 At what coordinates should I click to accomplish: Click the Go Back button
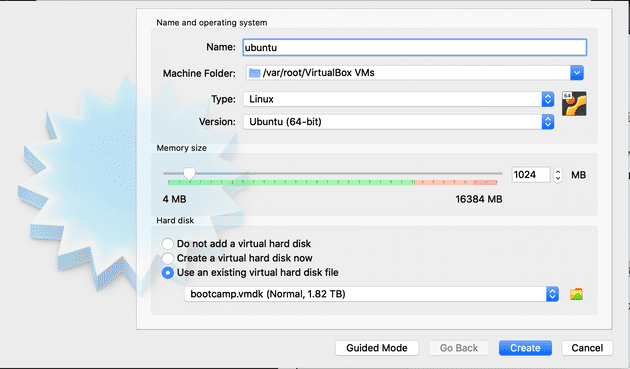(459, 348)
